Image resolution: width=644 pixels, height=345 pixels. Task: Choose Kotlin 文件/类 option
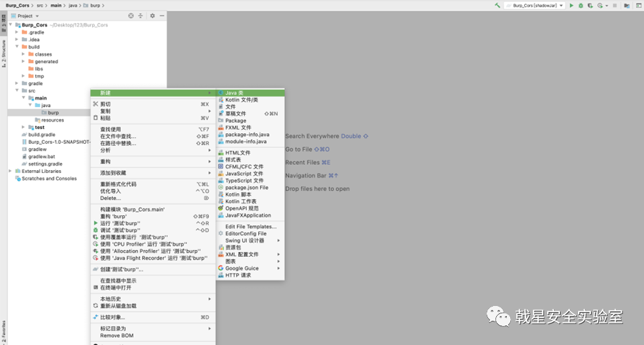[x=250, y=100]
